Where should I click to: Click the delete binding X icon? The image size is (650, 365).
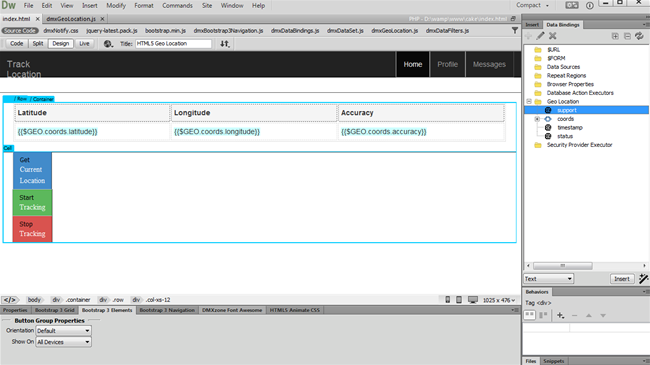(x=553, y=36)
